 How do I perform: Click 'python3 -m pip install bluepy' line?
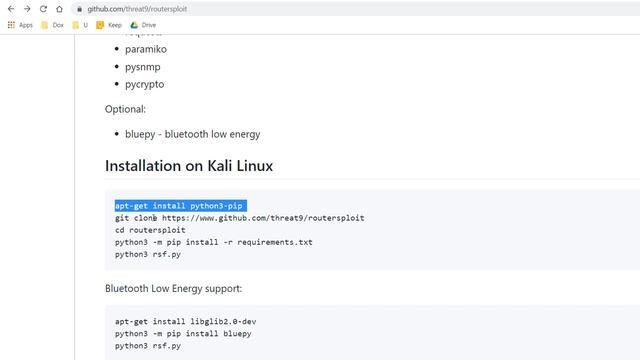(x=183, y=333)
